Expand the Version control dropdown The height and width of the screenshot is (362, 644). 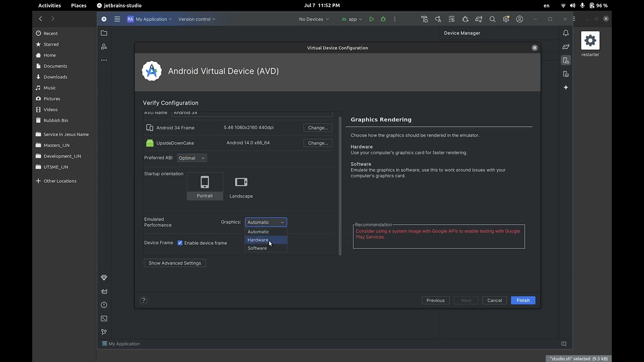pyautogui.click(x=197, y=19)
